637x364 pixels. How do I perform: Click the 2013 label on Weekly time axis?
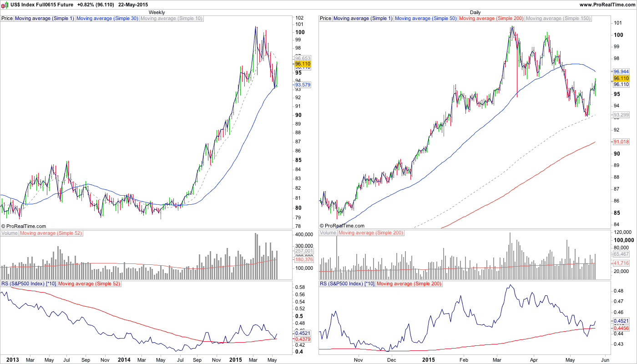(12, 360)
